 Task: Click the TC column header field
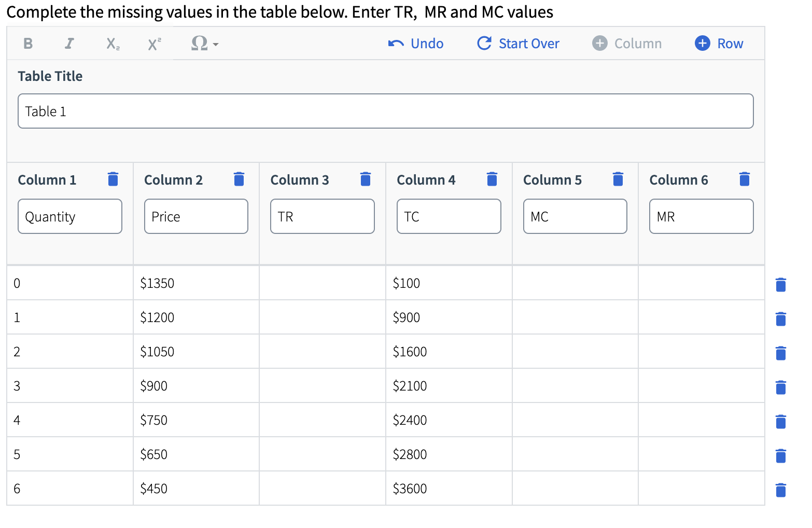pos(448,216)
